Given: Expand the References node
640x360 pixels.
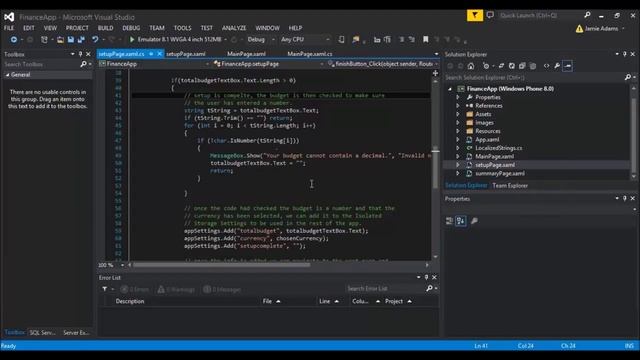Looking at the screenshot, I should pyautogui.click(x=458, y=106).
